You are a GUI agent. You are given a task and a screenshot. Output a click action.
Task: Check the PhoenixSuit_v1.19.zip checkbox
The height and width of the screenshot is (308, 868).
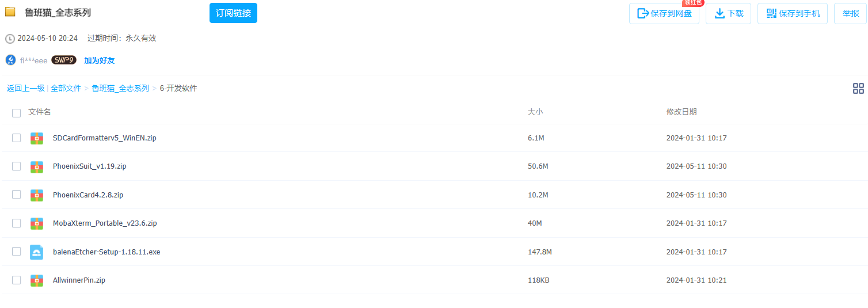coord(17,166)
